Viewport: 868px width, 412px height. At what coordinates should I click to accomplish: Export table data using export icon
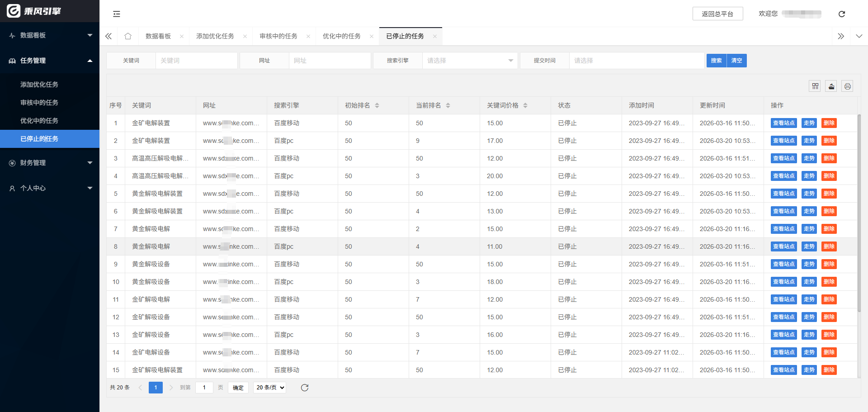click(x=831, y=86)
